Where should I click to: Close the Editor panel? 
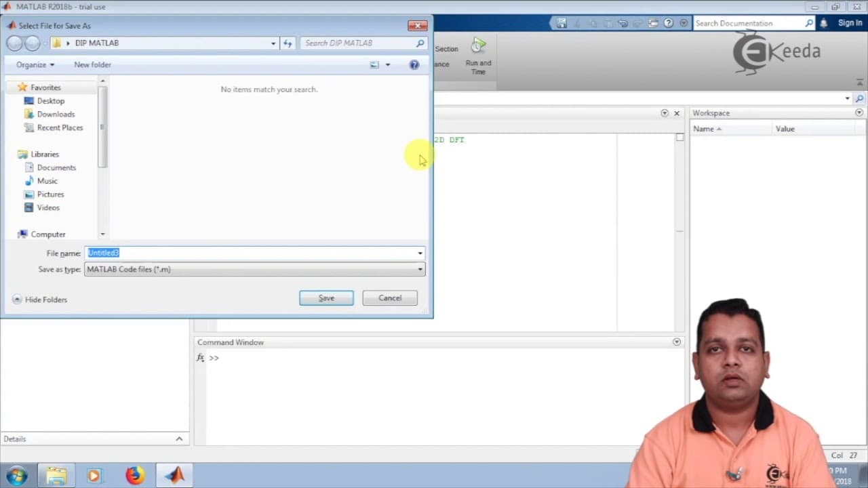tap(677, 113)
